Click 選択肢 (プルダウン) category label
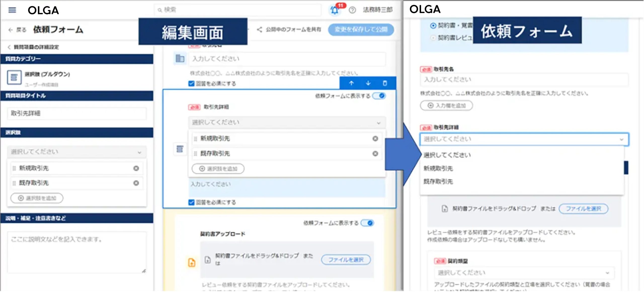Viewport: 644px width, 292px height. pyautogui.click(x=47, y=74)
